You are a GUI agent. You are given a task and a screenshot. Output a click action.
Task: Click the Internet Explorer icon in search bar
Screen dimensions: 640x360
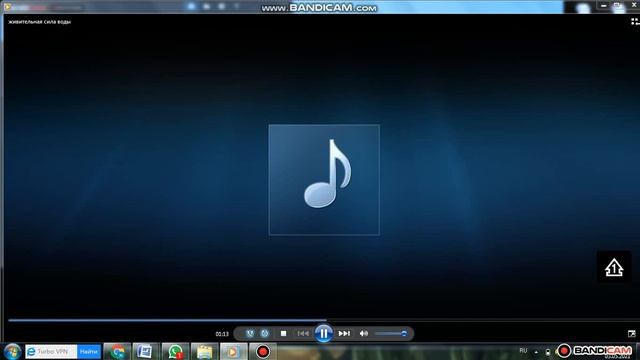[x=31, y=351]
